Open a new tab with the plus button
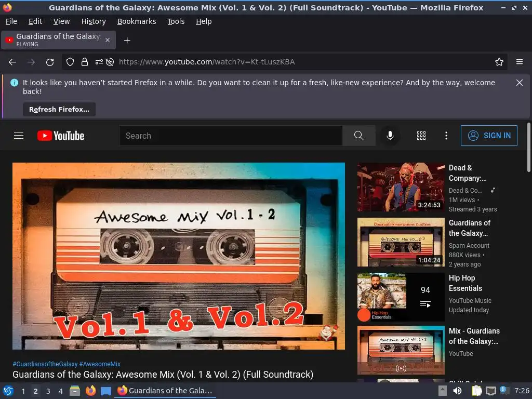The width and height of the screenshot is (532, 399). (127, 41)
